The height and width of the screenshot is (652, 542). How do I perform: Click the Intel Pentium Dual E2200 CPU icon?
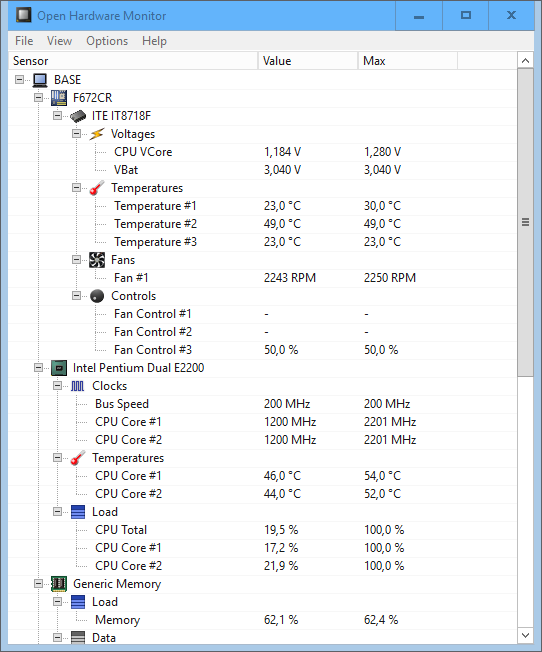click(x=59, y=368)
